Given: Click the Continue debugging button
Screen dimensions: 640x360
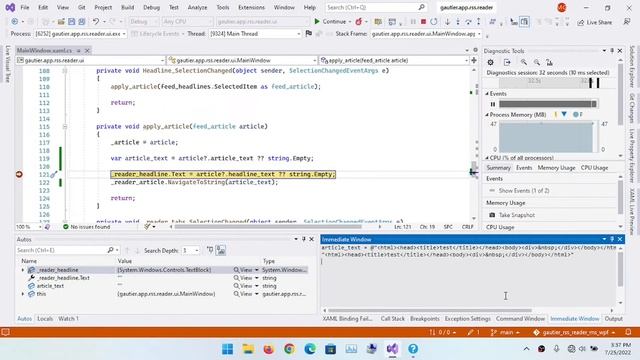Looking at the screenshot, I should [330, 22].
